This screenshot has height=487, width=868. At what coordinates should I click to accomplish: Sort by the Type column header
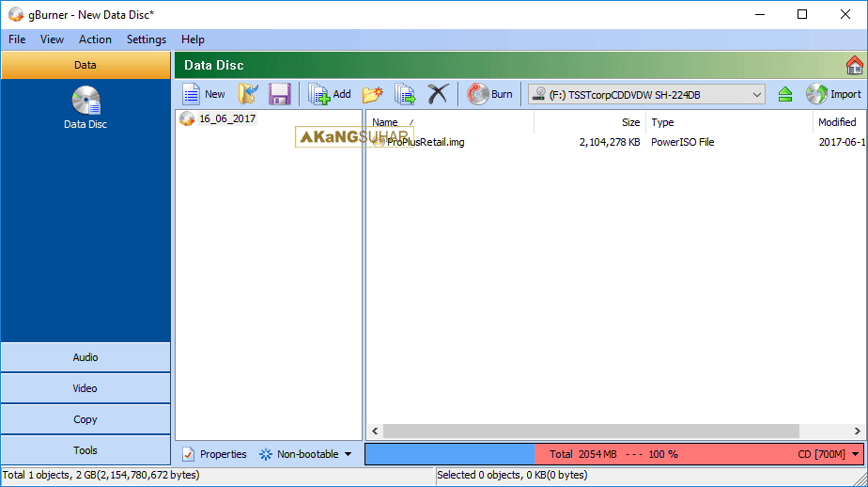(x=729, y=122)
